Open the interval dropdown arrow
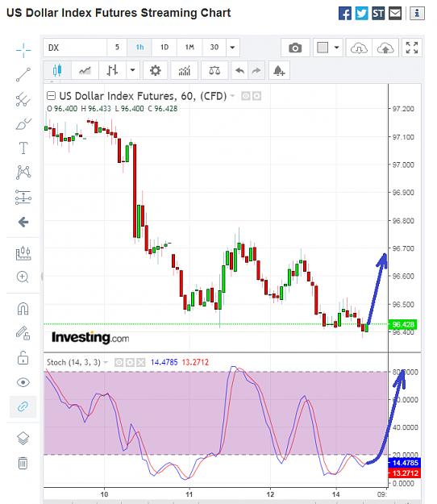The width and height of the screenshot is (437, 504). [x=233, y=48]
